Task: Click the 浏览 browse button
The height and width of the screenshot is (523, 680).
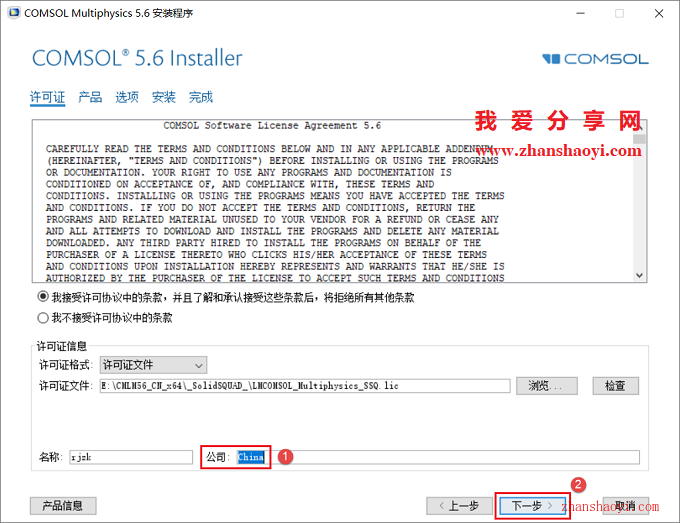Action: click(x=546, y=386)
